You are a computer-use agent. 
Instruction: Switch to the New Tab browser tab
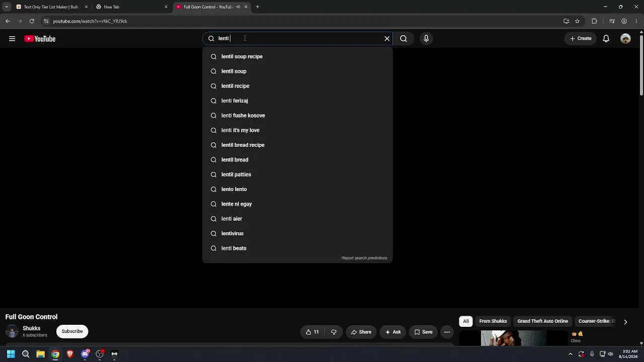point(131,7)
